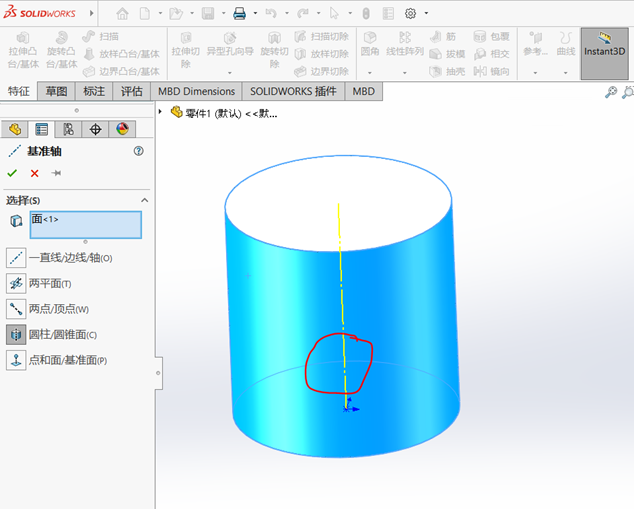The image size is (634, 509).
Task: Switch to the 特征 tab
Action: point(19,91)
